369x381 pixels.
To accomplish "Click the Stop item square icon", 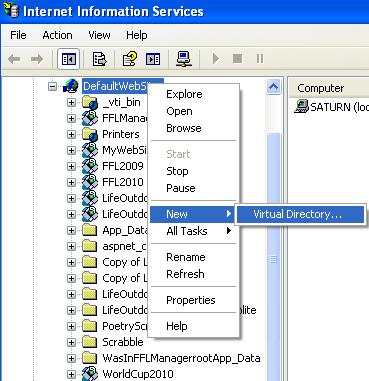I will 237,59.
